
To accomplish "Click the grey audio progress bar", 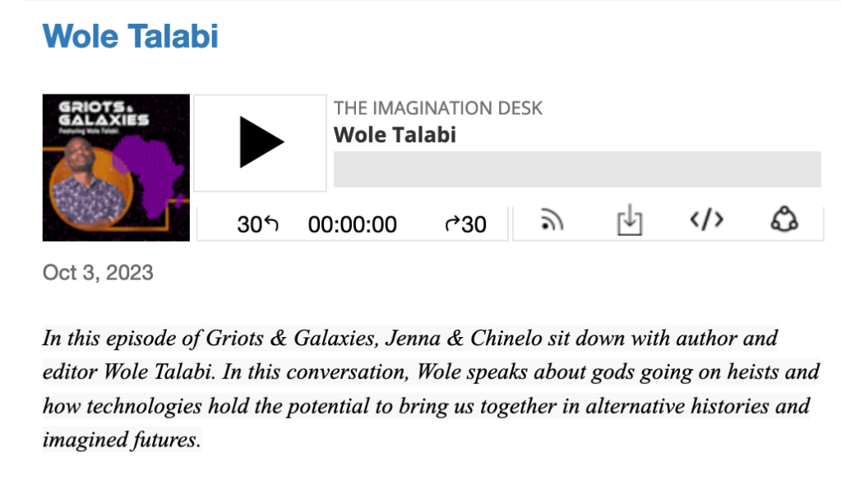I will tap(576, 169).
